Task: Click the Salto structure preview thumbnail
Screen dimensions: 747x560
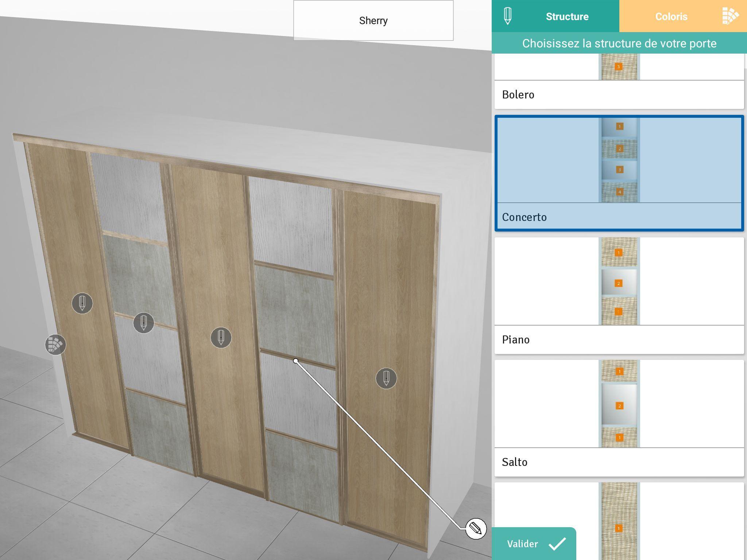Action: point(619,404)
